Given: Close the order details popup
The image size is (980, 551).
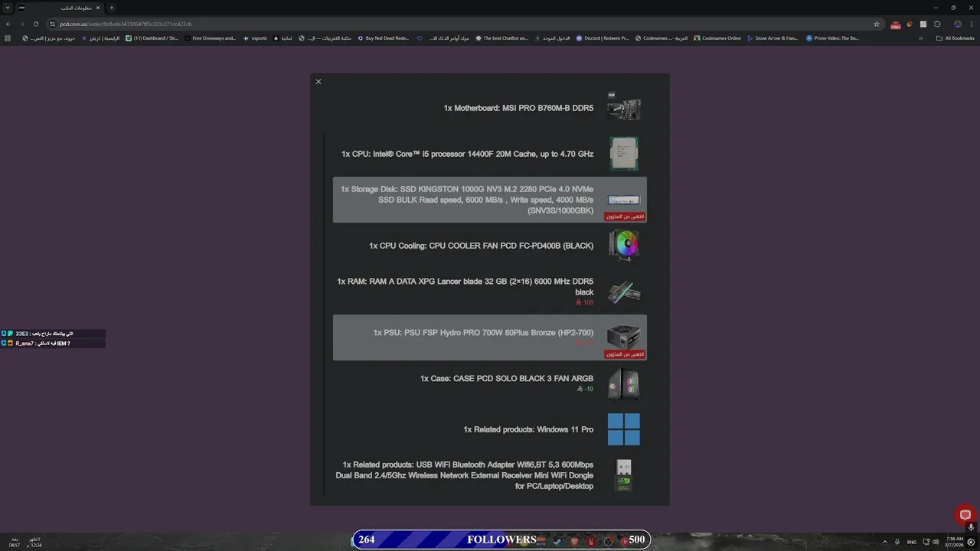Looking at the screenshot, I should (318, 82).
